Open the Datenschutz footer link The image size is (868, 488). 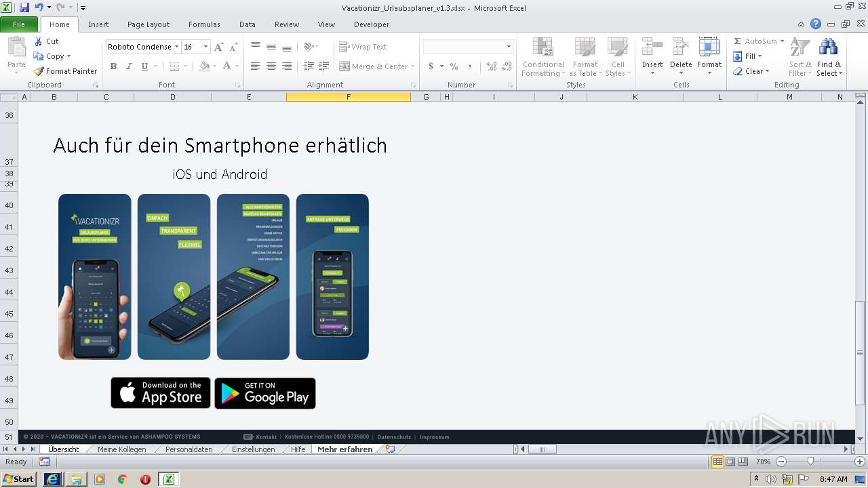click(x=394, y=437)
